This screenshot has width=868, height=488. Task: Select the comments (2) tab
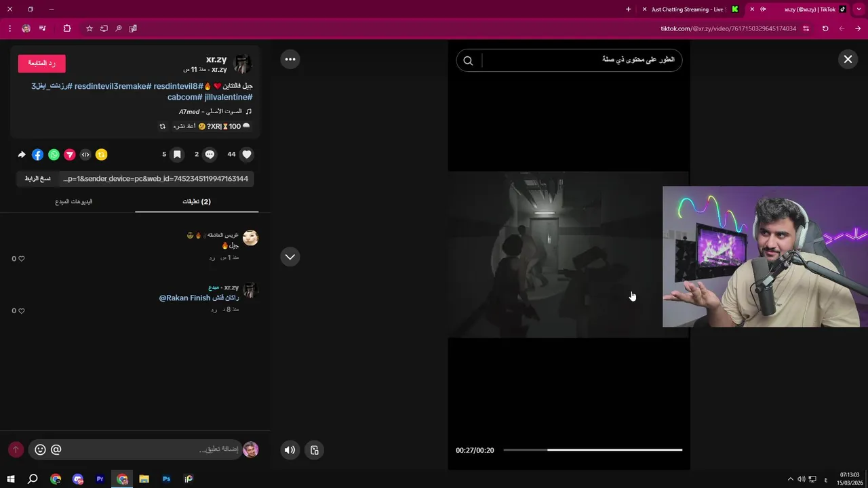tap(197, 201)
